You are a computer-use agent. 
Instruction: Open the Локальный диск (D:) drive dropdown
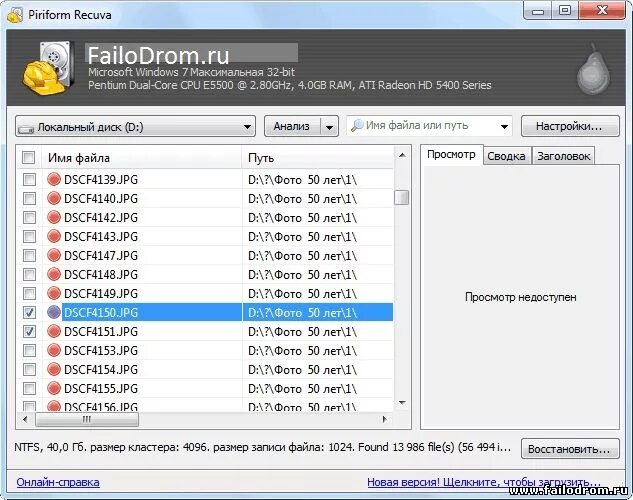135,126
